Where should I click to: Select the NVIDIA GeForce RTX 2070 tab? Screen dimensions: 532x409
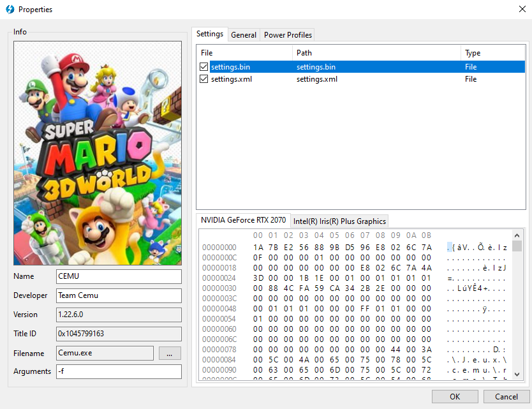[243, 220]
